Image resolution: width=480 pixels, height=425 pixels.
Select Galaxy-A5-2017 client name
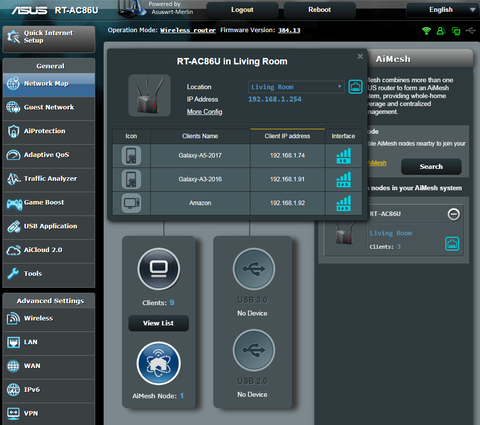point(200,156)
